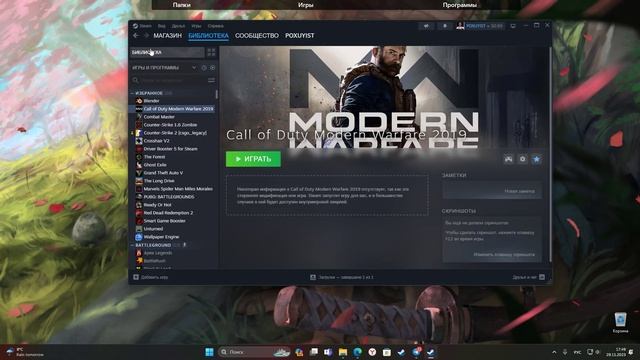
Task: Switch to Big Picture mode icon
Action: pyautogui.click(x=513, y=26)
